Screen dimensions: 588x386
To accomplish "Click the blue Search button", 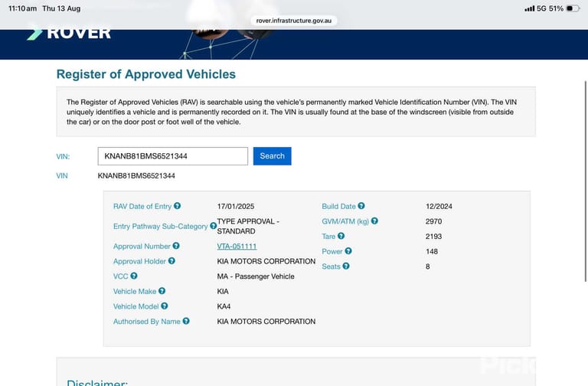I will [x=273, y=156].
